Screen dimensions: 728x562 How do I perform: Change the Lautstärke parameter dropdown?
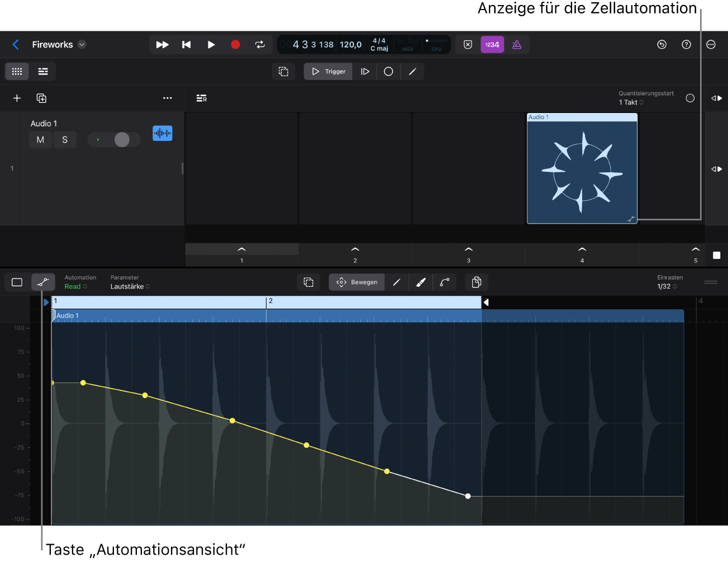pos(130,286)
